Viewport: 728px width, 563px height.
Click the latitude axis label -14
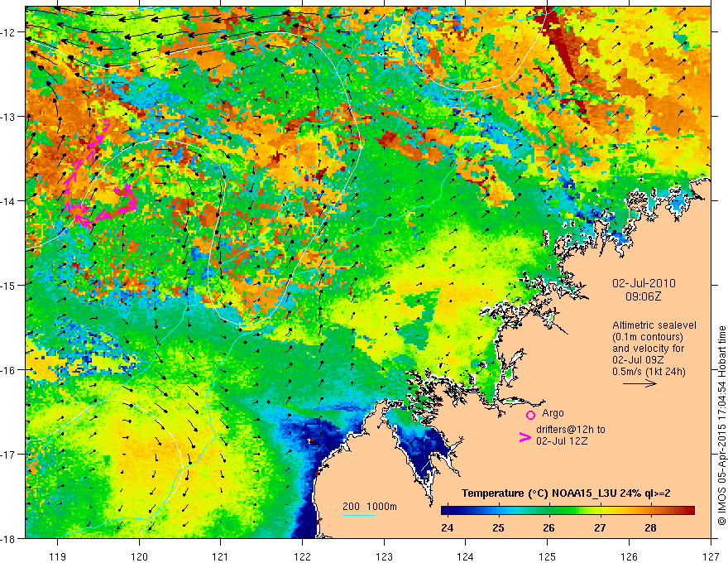pyautogui.click(x=9, y=201)
